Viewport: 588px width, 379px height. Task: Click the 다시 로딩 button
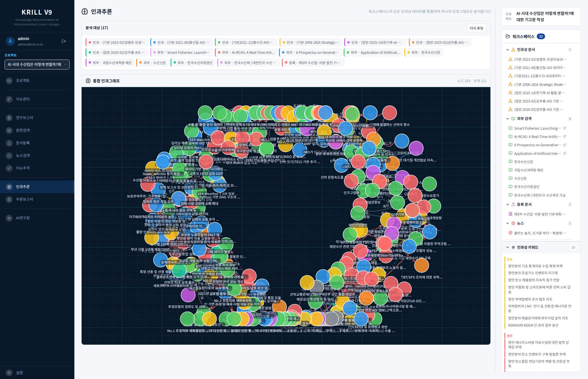pos(476,28)
